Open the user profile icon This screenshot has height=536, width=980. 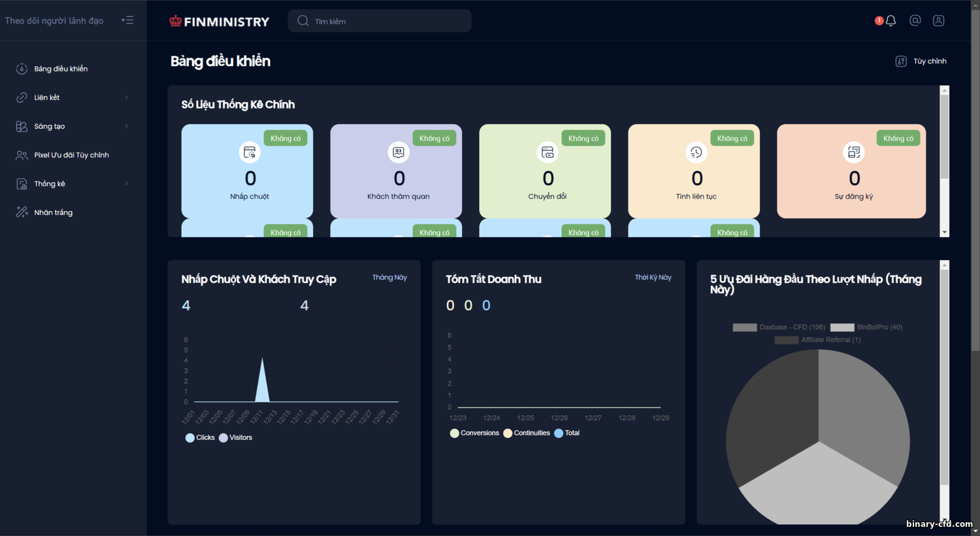click(x=939, y=20)
